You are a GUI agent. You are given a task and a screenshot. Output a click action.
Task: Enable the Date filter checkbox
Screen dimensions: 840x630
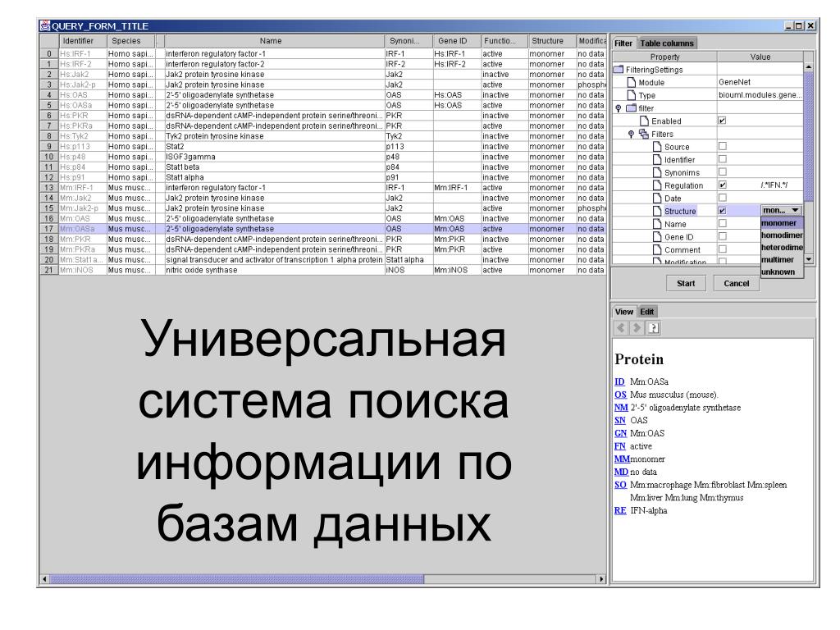(x=722, y=198)
